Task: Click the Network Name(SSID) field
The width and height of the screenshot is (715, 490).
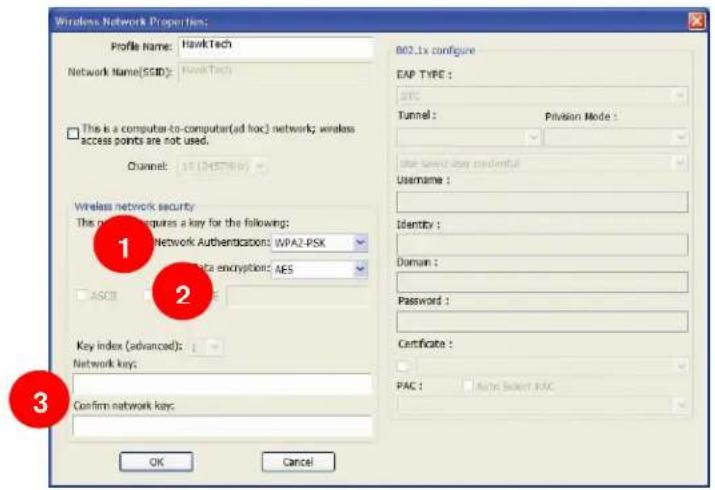Action: click(x=276, y=72)
